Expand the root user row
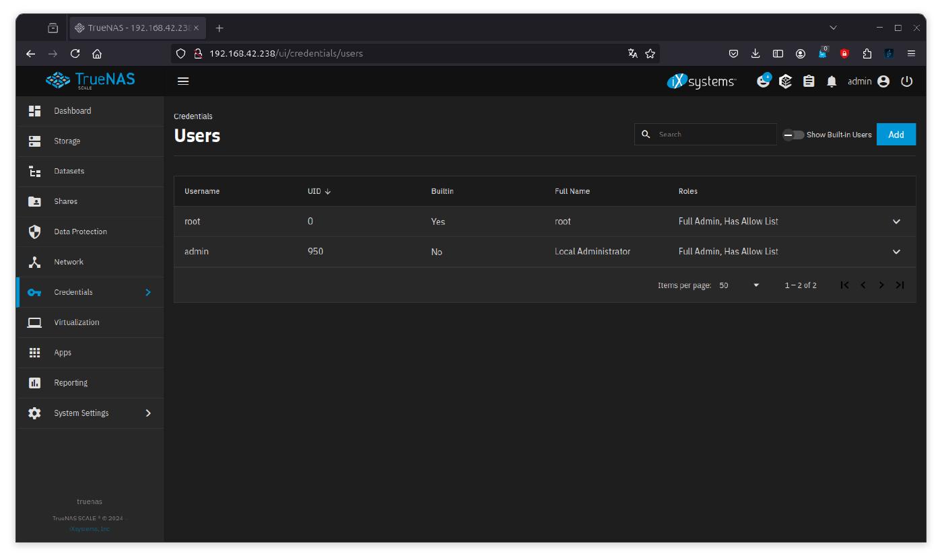The height and width of the screenshot is (560, 942). 896,221
